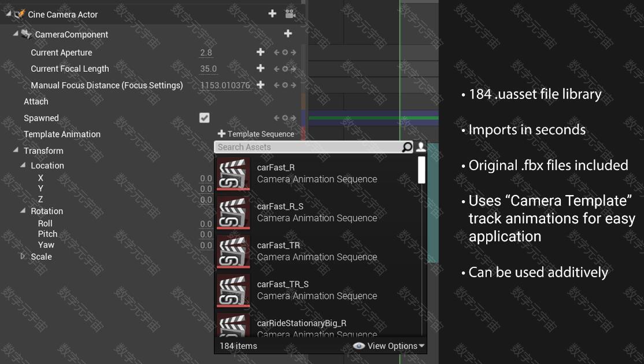
Task: Collapse the Cine Camera Actor track
Action: 8,13
